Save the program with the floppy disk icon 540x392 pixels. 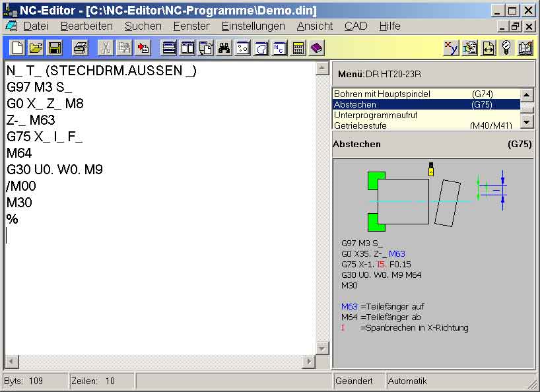(54, 48)
